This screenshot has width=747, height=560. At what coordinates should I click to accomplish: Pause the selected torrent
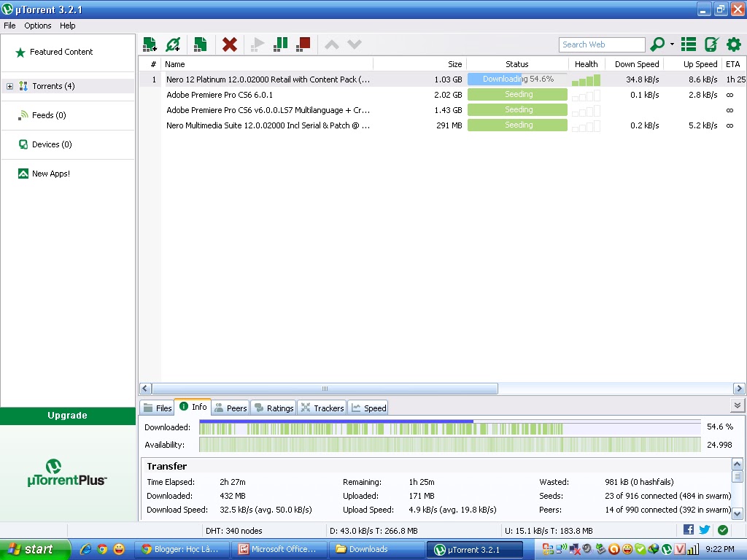click(281, 44)
